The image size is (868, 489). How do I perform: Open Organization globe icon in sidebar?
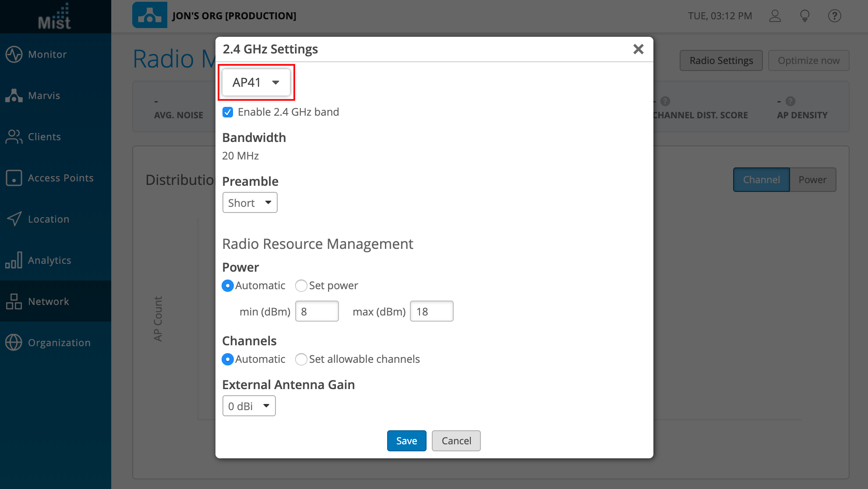coord(14,343)
